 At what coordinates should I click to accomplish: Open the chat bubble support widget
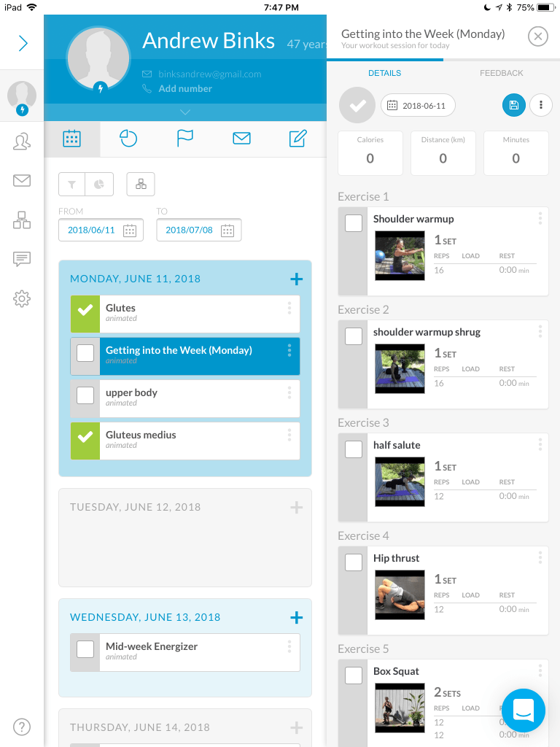coord(524,710)
